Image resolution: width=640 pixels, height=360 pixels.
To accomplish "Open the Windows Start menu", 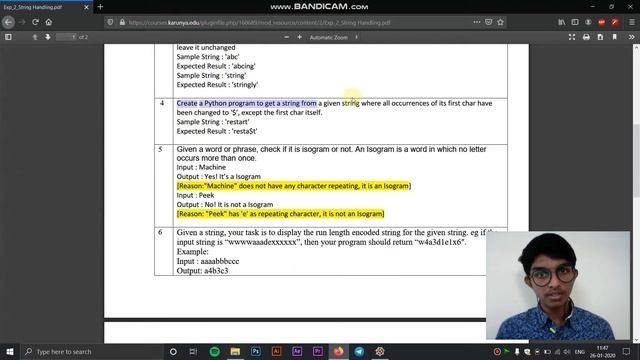I will coord(10,351).
